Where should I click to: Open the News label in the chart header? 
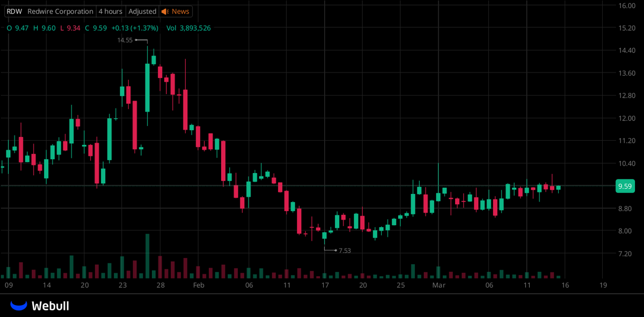(180, 11)
